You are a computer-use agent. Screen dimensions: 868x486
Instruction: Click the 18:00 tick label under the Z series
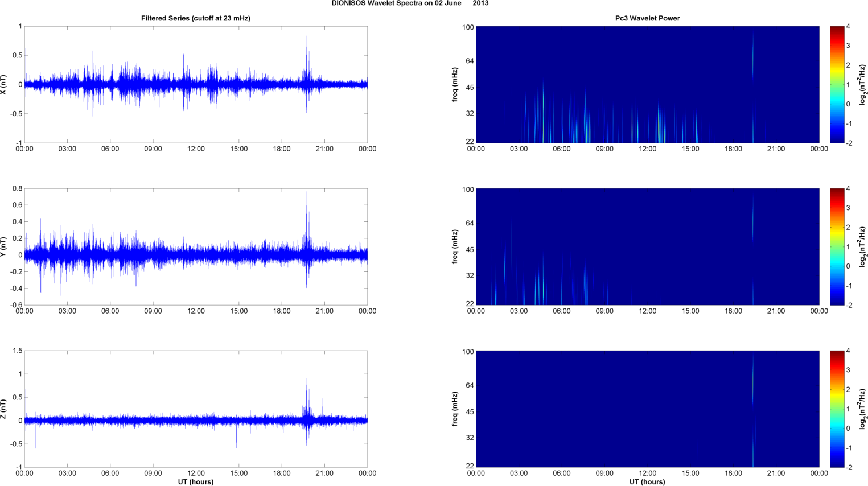tap(282, 473)
